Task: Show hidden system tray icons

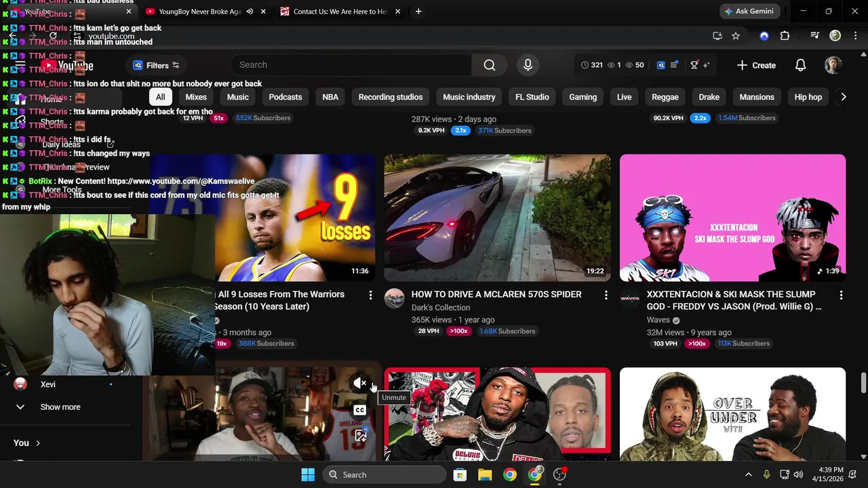Action: pos(749,474)
